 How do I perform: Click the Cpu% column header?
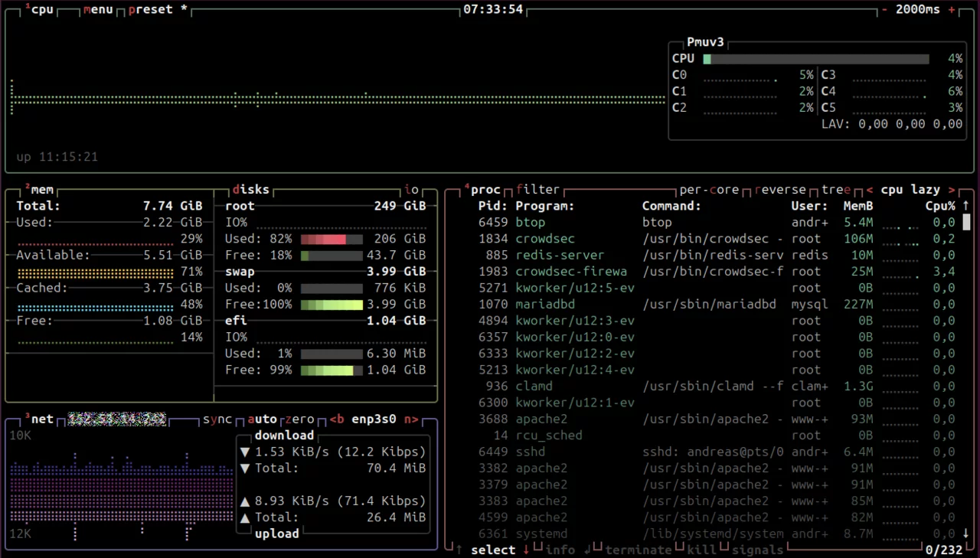click(940, 206)
